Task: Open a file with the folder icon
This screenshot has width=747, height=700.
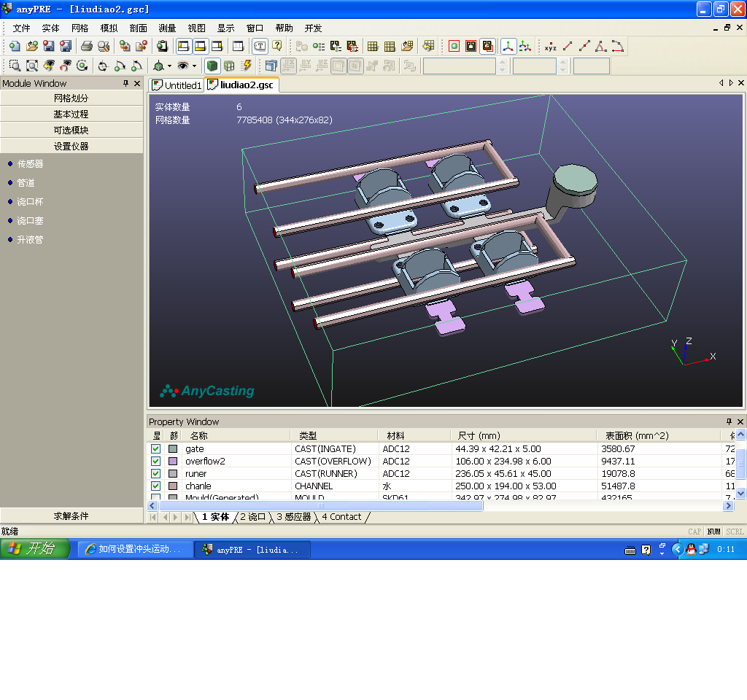Action: 32,46
